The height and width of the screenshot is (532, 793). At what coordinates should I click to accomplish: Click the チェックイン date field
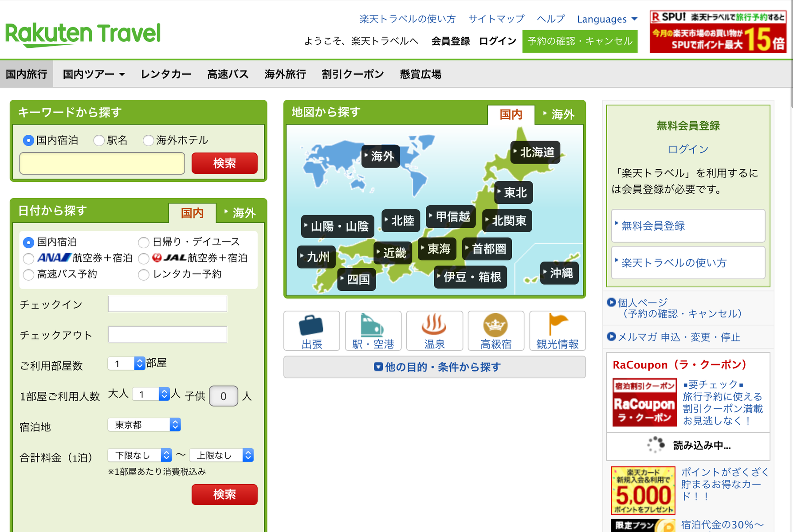pos(168,304)
